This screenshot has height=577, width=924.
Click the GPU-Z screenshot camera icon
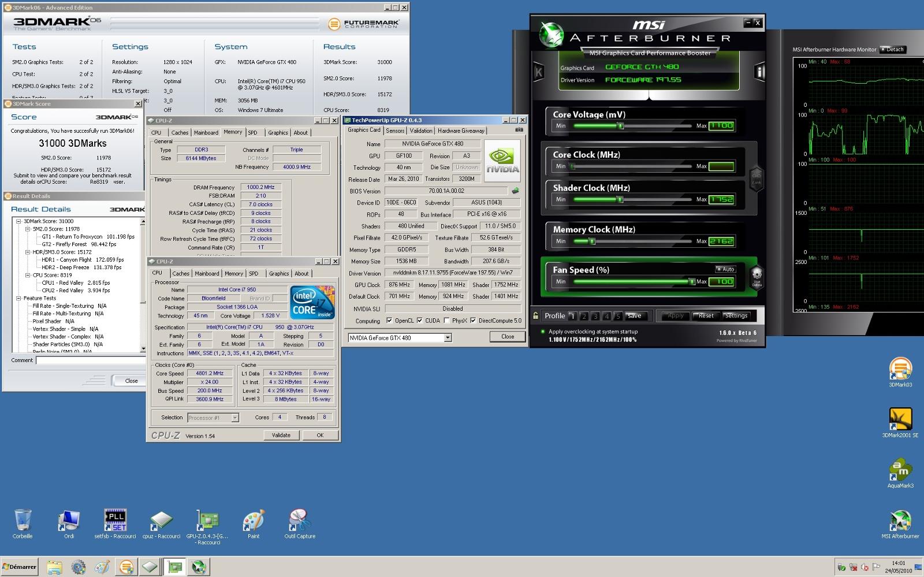pyautogui.click(x=519, y=130)
